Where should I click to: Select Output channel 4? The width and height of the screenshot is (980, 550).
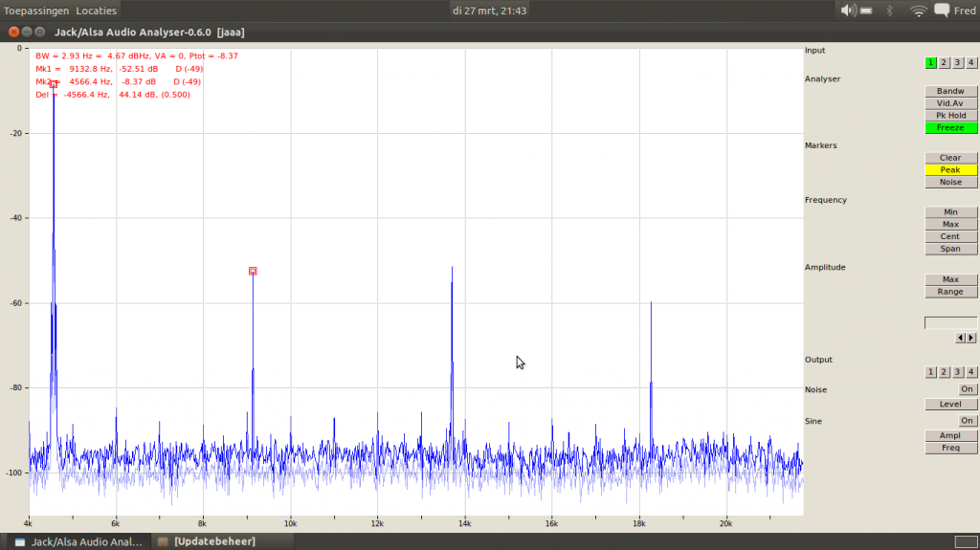(970, 372)
